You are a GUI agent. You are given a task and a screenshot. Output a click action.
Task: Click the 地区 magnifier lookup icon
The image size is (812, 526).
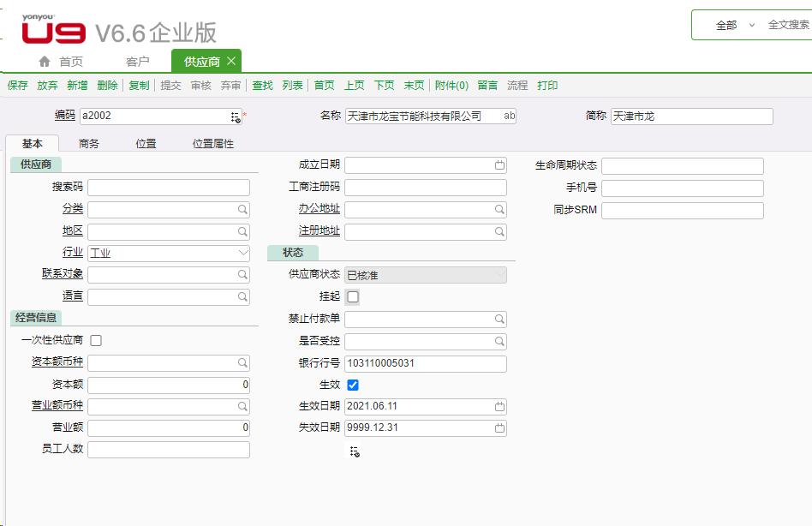(x=243, y=231)
